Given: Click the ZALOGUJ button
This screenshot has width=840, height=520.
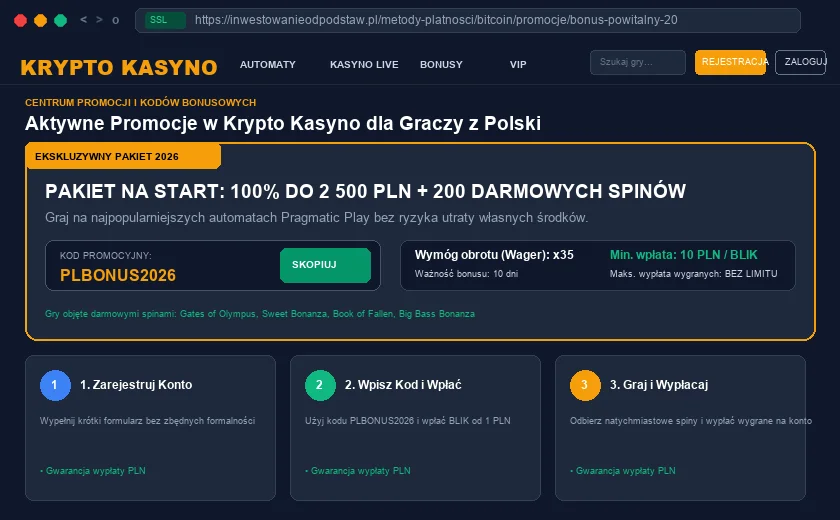Looking at the screenshot, I should 800,62.
